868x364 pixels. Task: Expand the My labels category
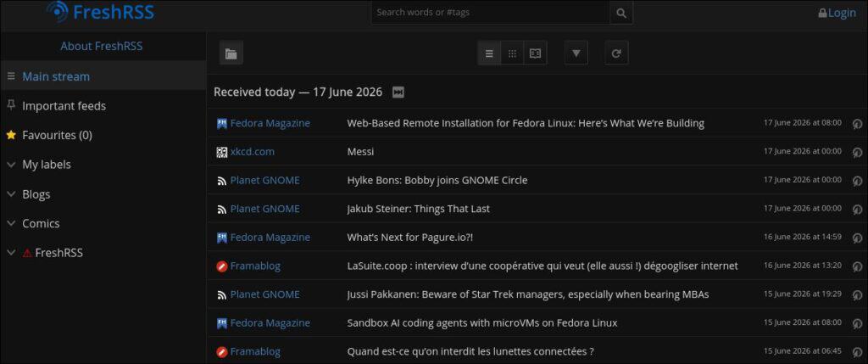click(x=10, y=165)
